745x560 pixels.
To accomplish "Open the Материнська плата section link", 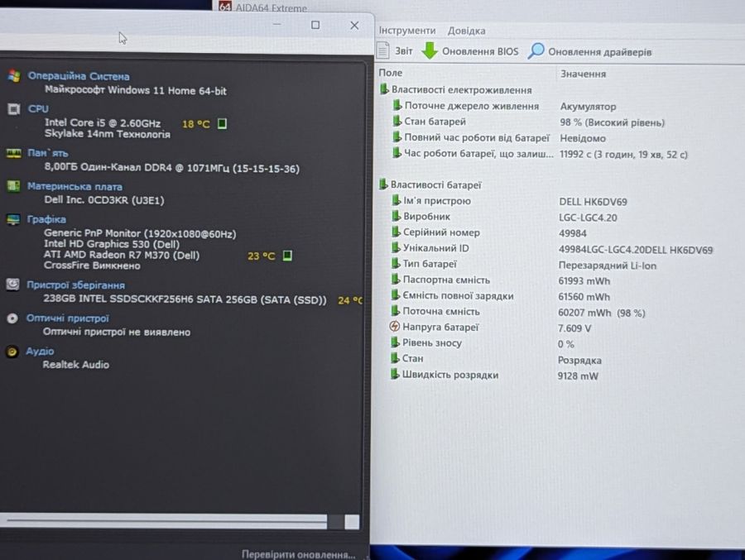I will (x=74, y=187).
